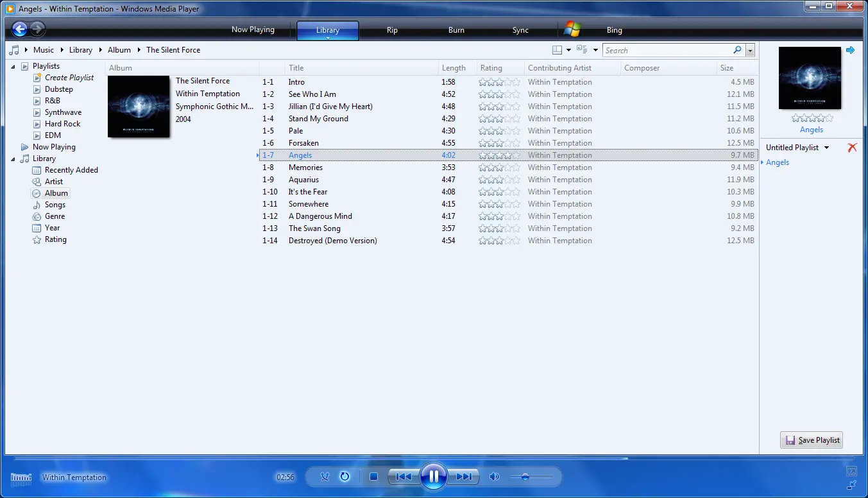The image size is (868, 498).
Task: Toggle repeat mode
Action: (345, 476)
